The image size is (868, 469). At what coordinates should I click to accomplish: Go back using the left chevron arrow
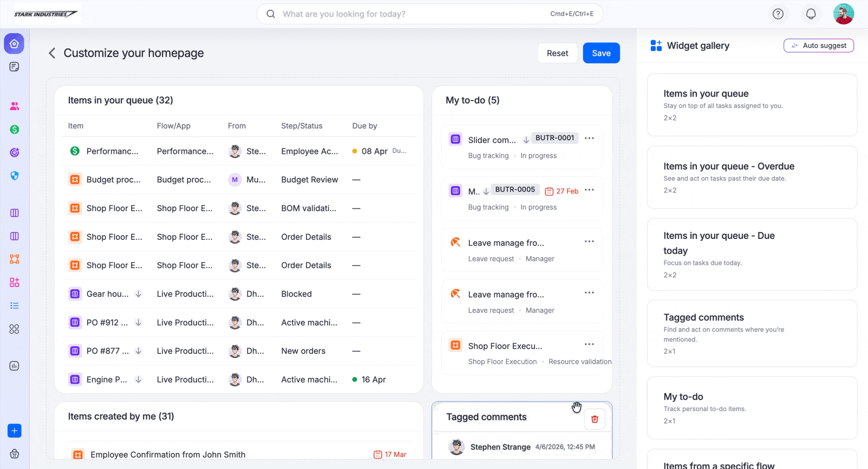(52, 53)
